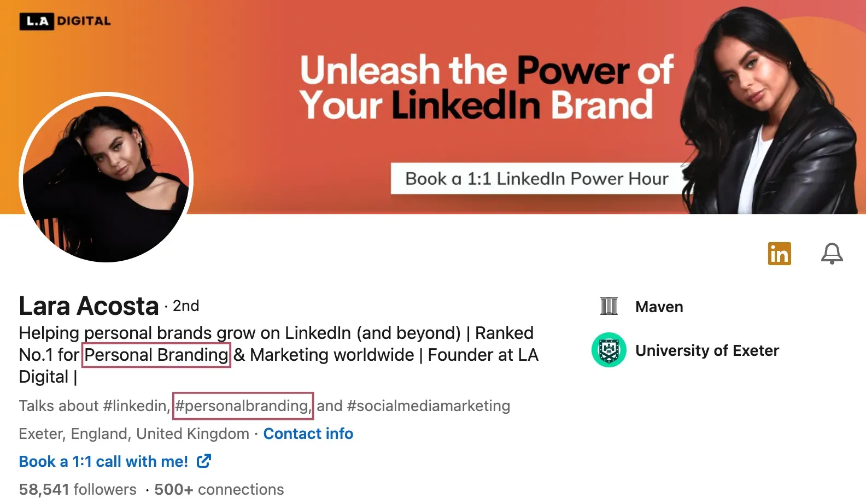Click the Lara Acosta profile name
The image size is (866, 504).
(x=89, y=306)
